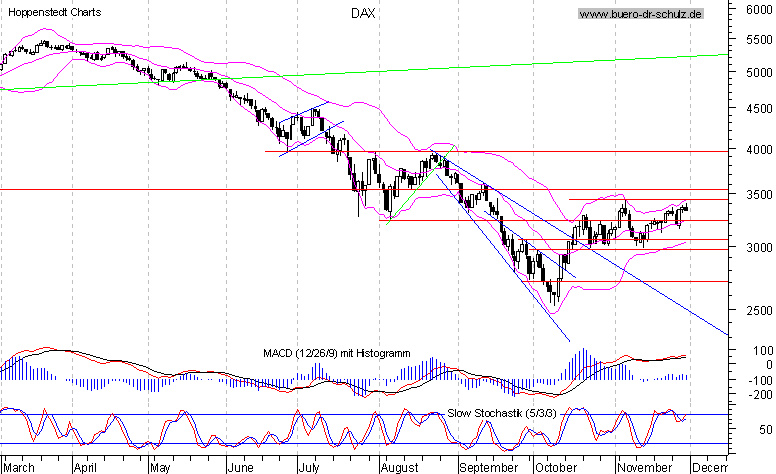The image size is (776, 474).
Task: Click the August label on time axis
Action: coord(400,468)
